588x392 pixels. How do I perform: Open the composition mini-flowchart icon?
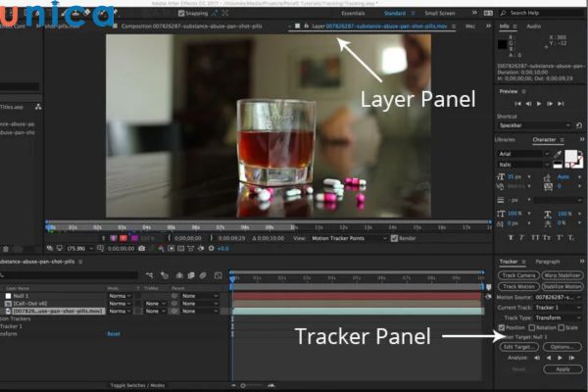(149, 275)
